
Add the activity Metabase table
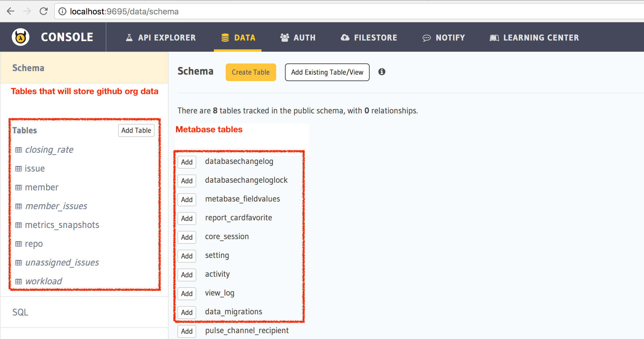pos(187,274)
